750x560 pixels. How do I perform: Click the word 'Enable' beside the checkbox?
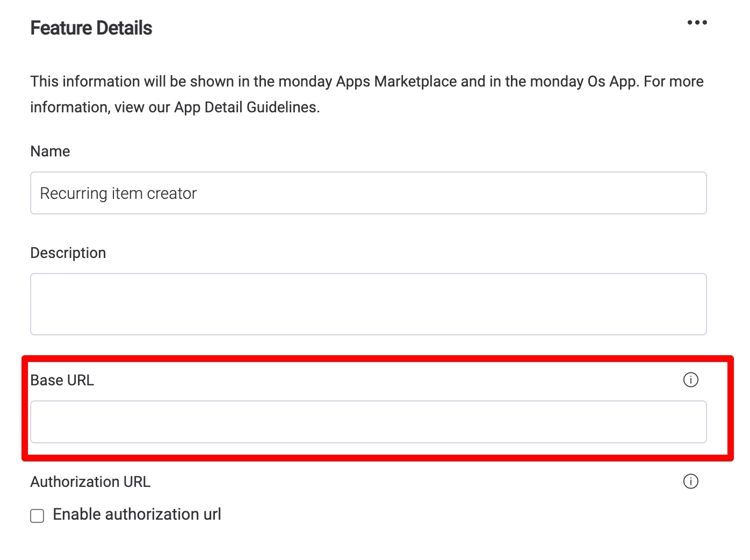pyautogui.click(x=77, y=514)
